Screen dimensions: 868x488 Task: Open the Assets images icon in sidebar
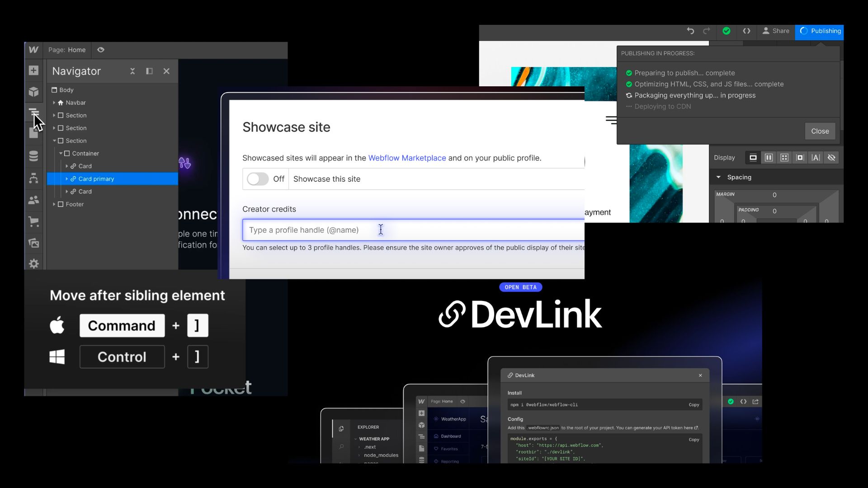pos(33,243)
